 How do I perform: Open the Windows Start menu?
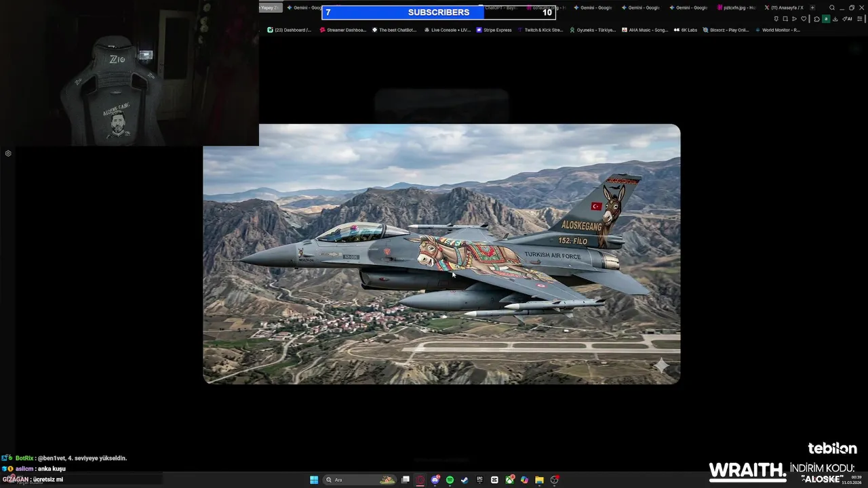[x=314, y=480]
